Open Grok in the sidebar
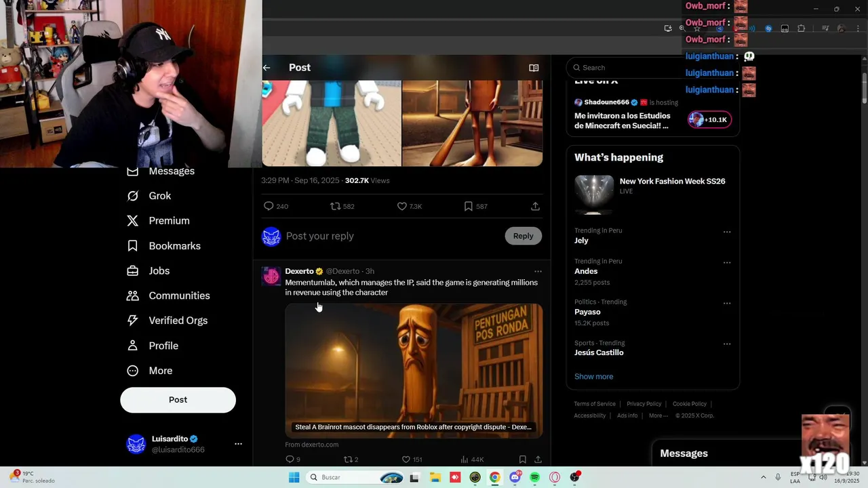The image size is (868, 488). 149,196
